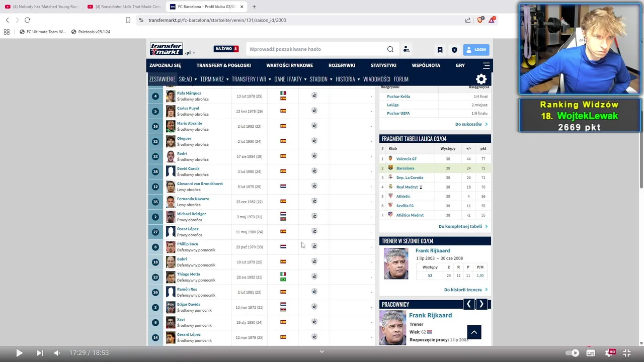Click the scroll-to-top arrow button

click(474, 332)
